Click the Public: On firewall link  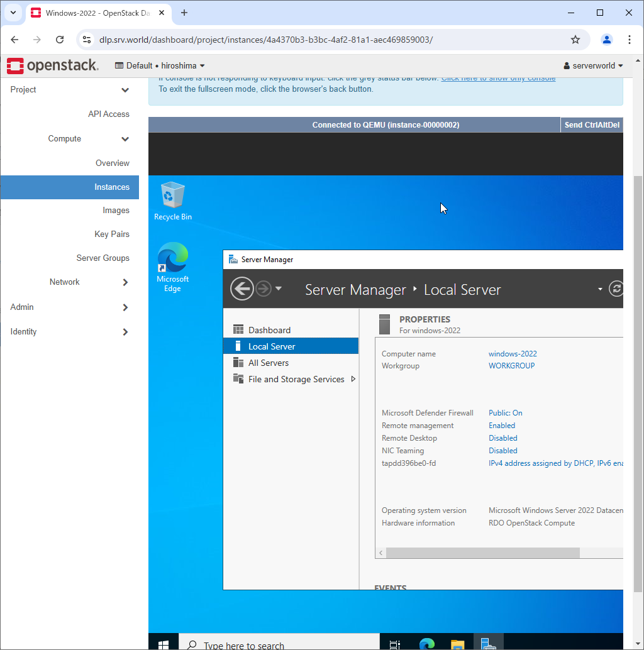point(505,413)
